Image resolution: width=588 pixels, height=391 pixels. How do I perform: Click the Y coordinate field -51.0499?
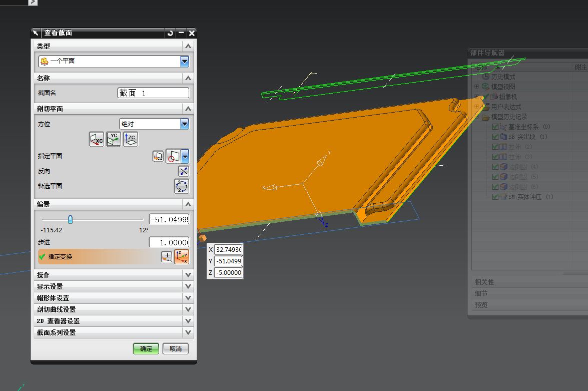(x=228, y=261)
